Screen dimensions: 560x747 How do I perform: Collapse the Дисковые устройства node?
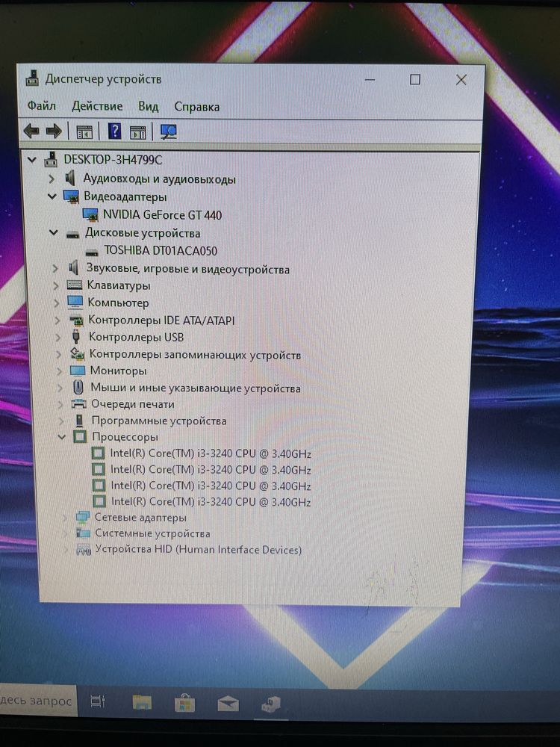(53, 233)
